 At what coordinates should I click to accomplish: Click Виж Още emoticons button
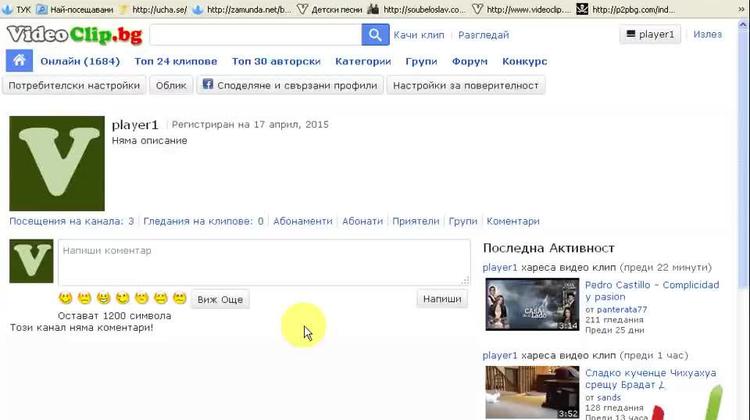point(220,299)
